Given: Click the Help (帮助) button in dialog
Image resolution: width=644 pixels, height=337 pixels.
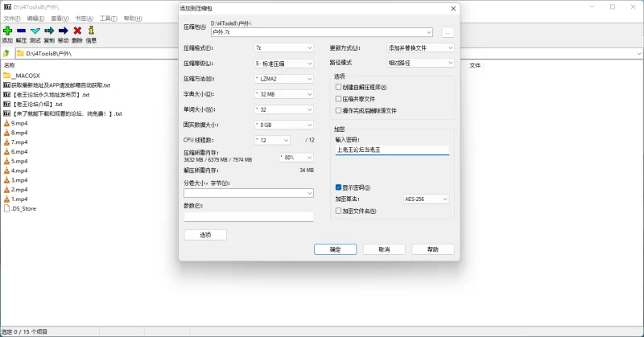Looking at the screenshot, I should [x=433, y=249].
